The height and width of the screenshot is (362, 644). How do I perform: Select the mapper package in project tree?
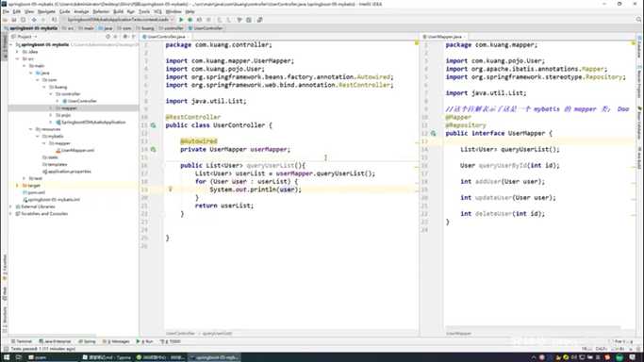[66, 108]
